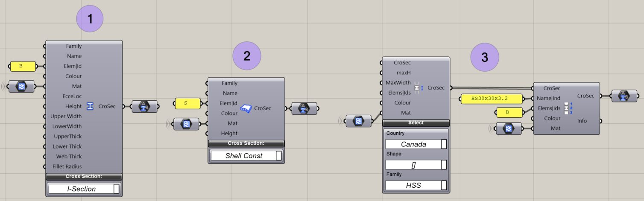Click the Select header bar on HSS component
The image size is (644, 201).
(416, 123)
